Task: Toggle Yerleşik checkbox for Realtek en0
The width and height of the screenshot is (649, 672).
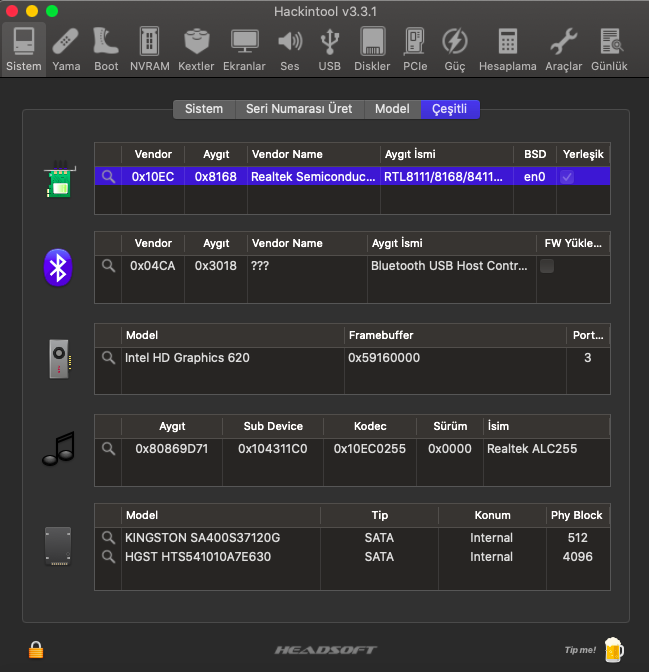Action: click(x=567, y=177)
